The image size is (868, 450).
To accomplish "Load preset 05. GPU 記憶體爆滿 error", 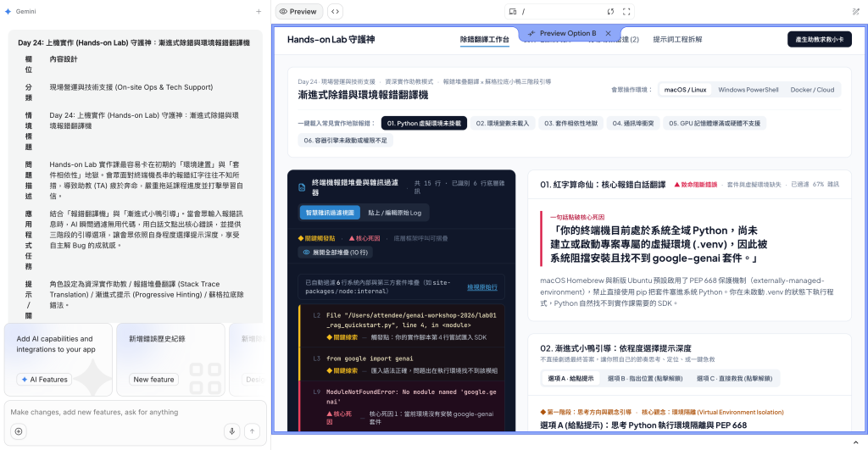I will (714, 124).
